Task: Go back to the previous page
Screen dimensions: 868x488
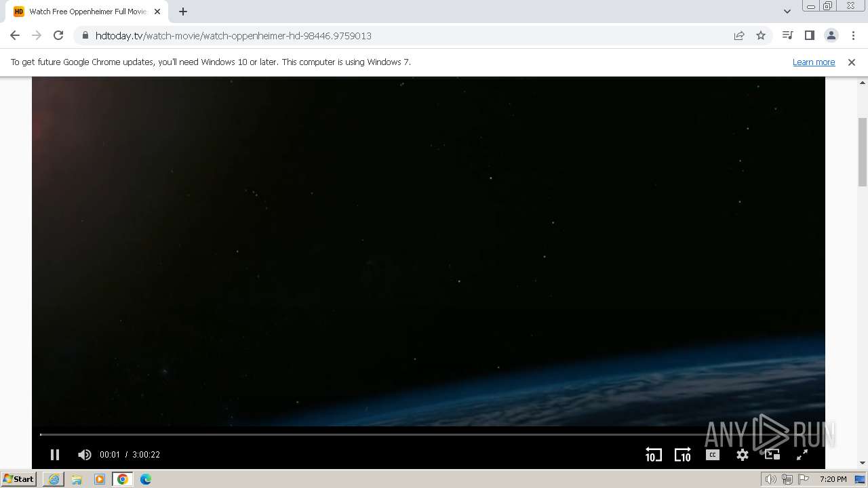Action: pyautogui.click(x=15, y=35)
